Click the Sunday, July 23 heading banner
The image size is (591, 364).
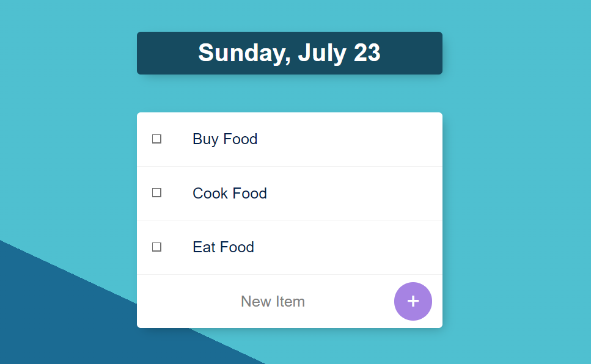tap(290, 53)
